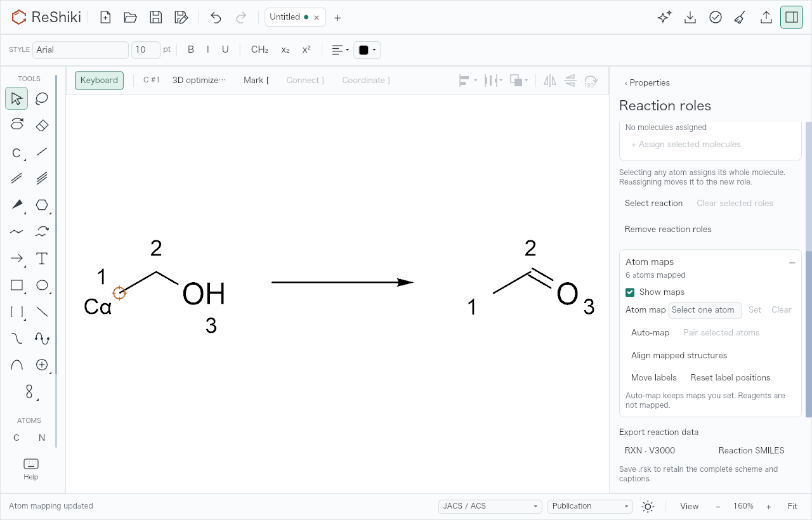
Task: Toggle the right side panel
Action: (x=792, y=17)
